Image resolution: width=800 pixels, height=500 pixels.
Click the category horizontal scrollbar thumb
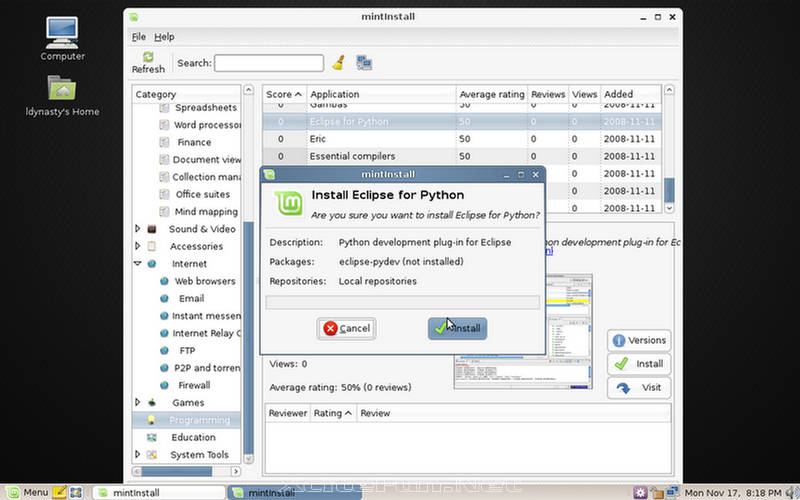pyautogui.click(x=177, y=471)
